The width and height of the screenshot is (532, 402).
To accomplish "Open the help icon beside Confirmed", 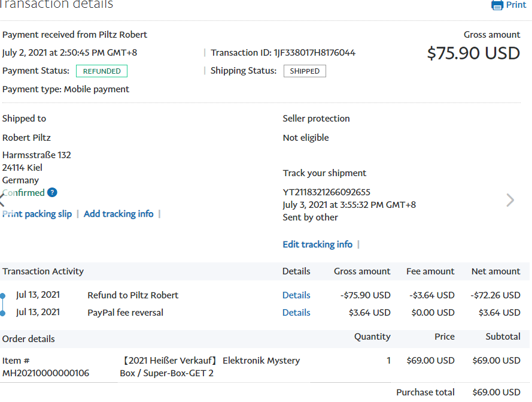I will pyautogui.click(x=52, y=192).
